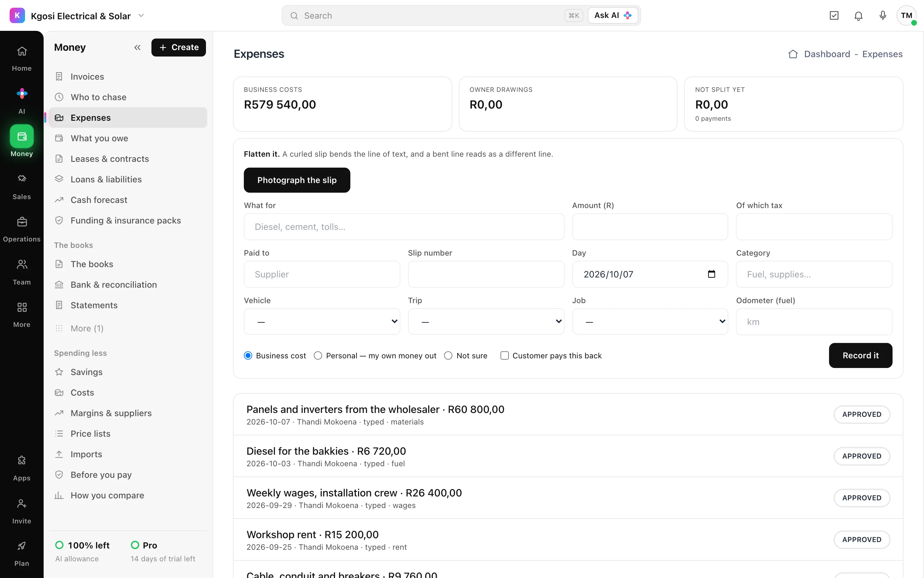
Task: Tick the Customer pays this back checkbox
Action: pos(504,355)
